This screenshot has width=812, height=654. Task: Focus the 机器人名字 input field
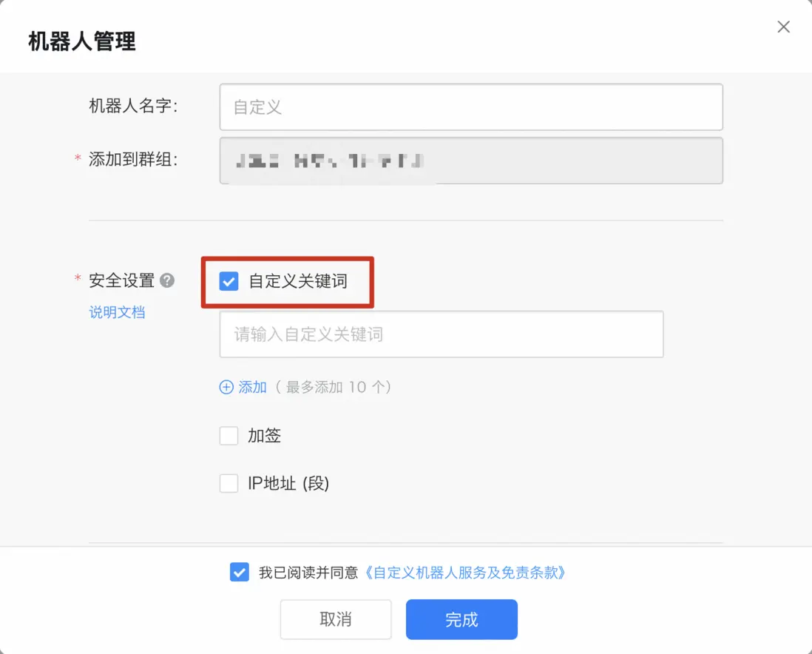click(x=471, y=107)
